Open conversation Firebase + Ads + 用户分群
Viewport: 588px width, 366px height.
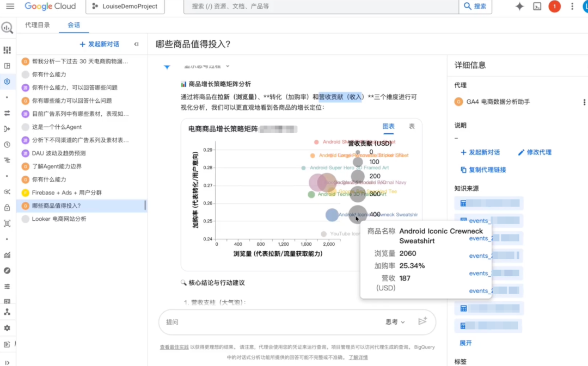click(82, 192)
